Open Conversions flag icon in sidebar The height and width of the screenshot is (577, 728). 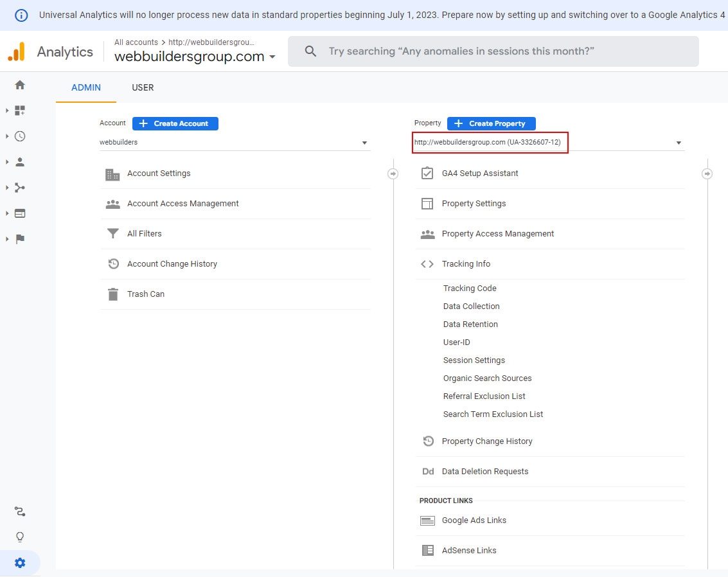pyautogui.click(x=20, y=239)
